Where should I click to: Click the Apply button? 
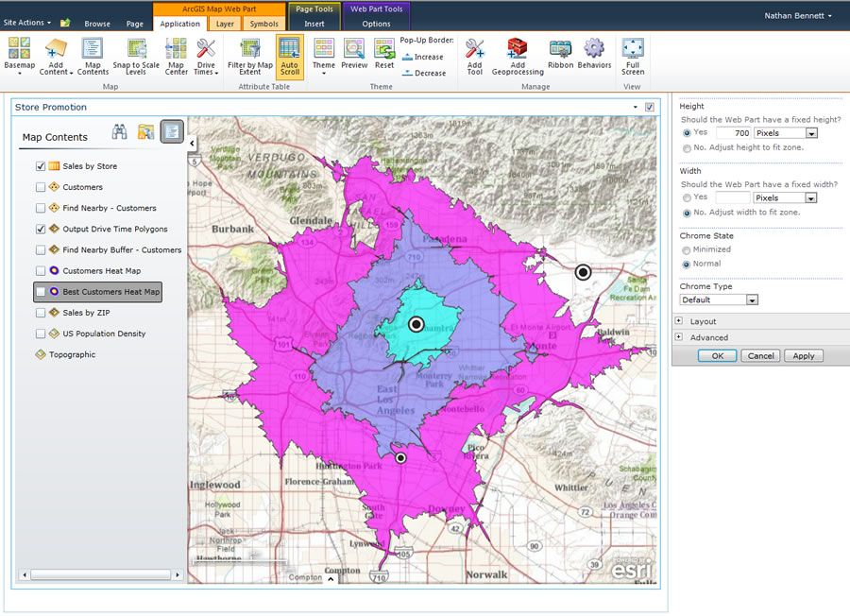pyautogui.click(x=803, y=355)
